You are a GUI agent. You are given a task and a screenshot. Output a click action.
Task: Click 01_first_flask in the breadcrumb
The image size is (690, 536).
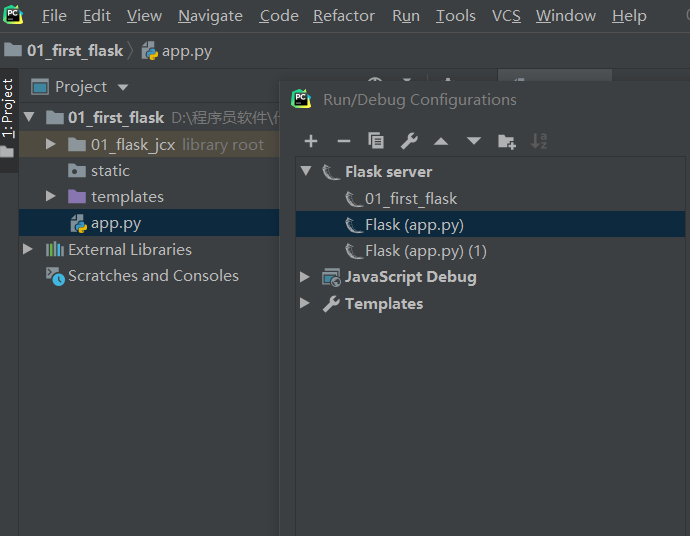[x=75, y=51]
